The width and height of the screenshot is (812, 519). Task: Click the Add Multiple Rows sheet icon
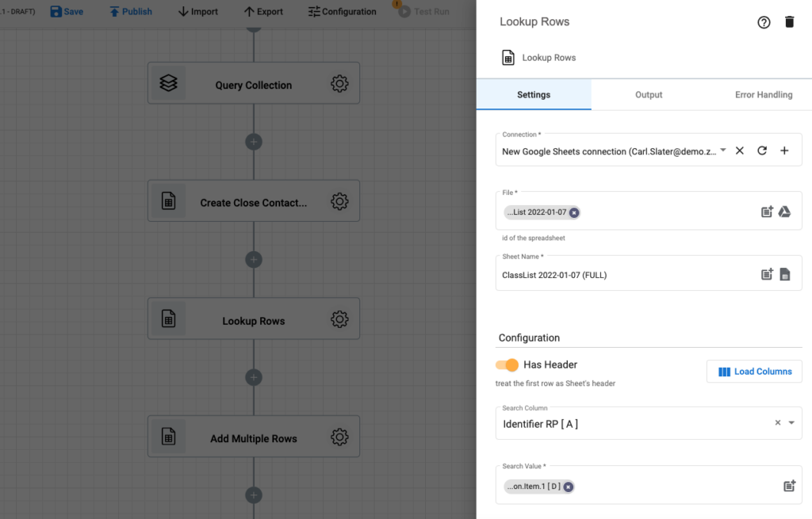(168, 437)
